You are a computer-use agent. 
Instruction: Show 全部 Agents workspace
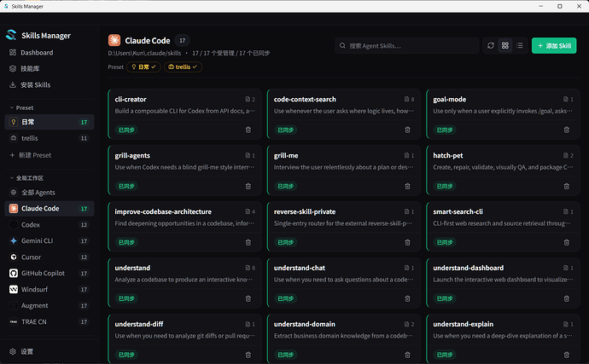tap(50, 193)
